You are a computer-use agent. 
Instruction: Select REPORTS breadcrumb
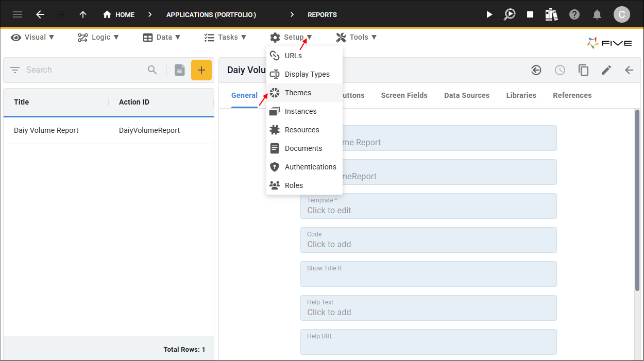[x=322, y=14]
